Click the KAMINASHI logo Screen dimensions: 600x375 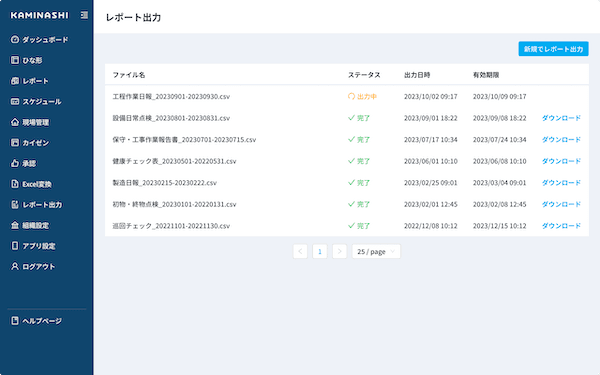(39, 15)
